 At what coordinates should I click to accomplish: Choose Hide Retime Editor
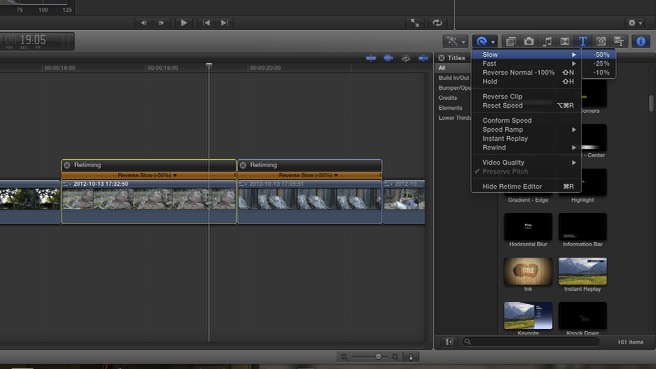(526, 187)
